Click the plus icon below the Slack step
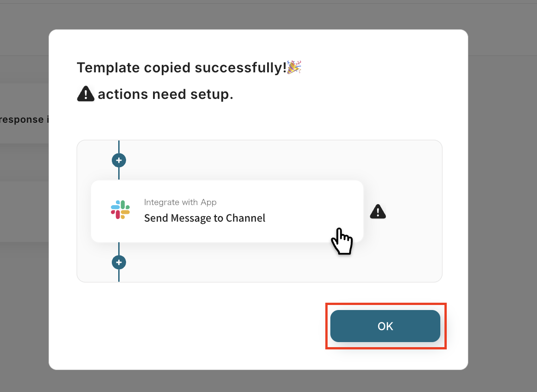This screenshot has width=537, height=392. (x=119, y=262)
